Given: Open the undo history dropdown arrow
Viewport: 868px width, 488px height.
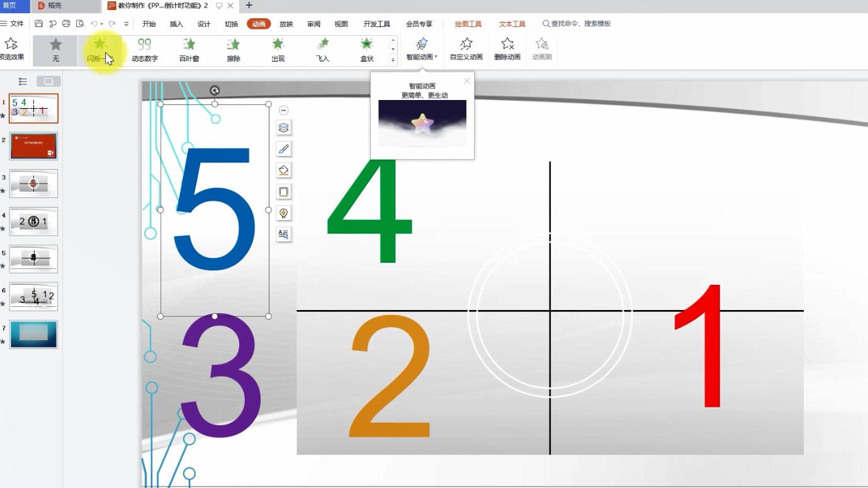Looking at the screenshot, I should pos(102,24).
